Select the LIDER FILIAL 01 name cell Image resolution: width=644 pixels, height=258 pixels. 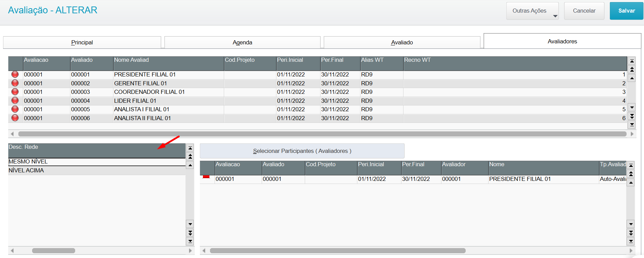[168, 101]
